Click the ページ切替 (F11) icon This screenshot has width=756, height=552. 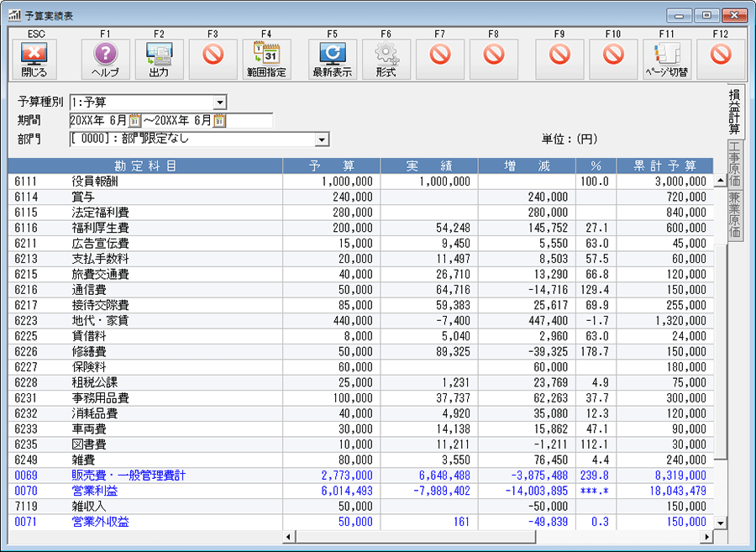(667, 60)
